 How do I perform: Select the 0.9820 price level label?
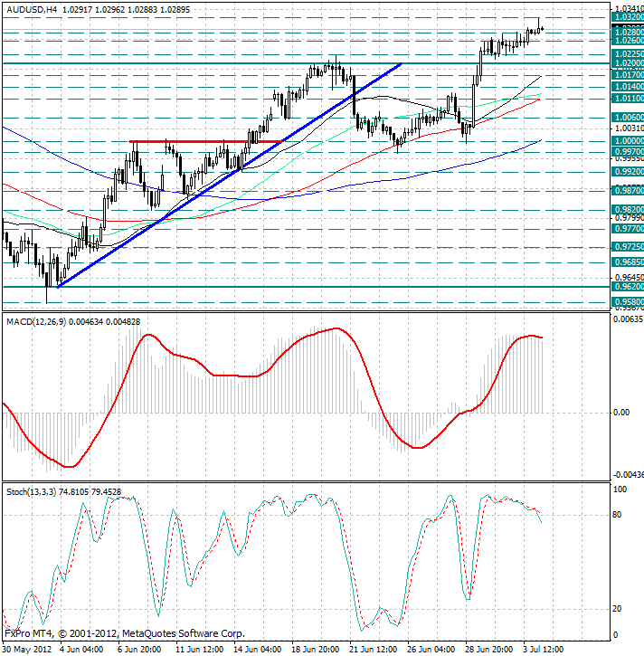coord(628,210)
